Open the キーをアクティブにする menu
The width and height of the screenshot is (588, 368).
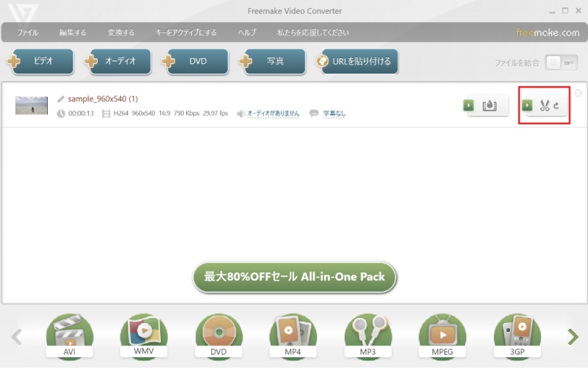186,32
